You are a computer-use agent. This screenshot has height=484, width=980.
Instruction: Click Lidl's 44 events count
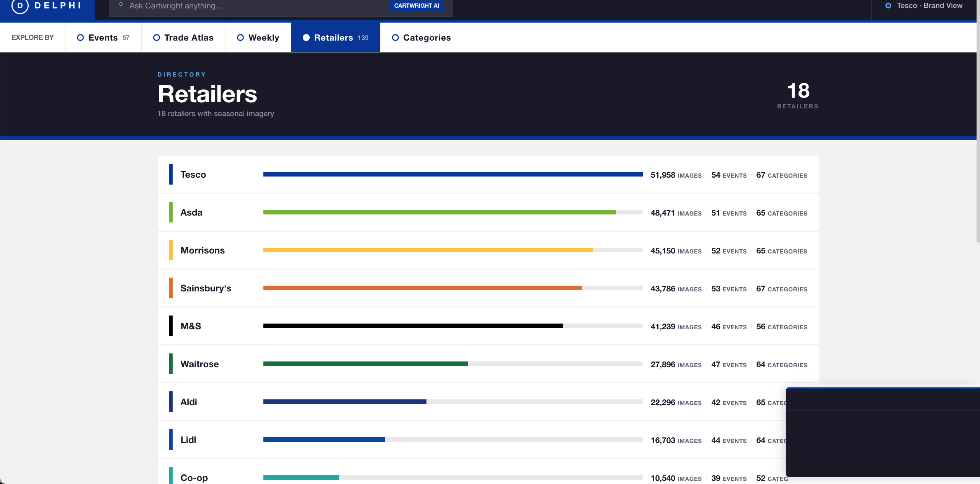(729, 440)
